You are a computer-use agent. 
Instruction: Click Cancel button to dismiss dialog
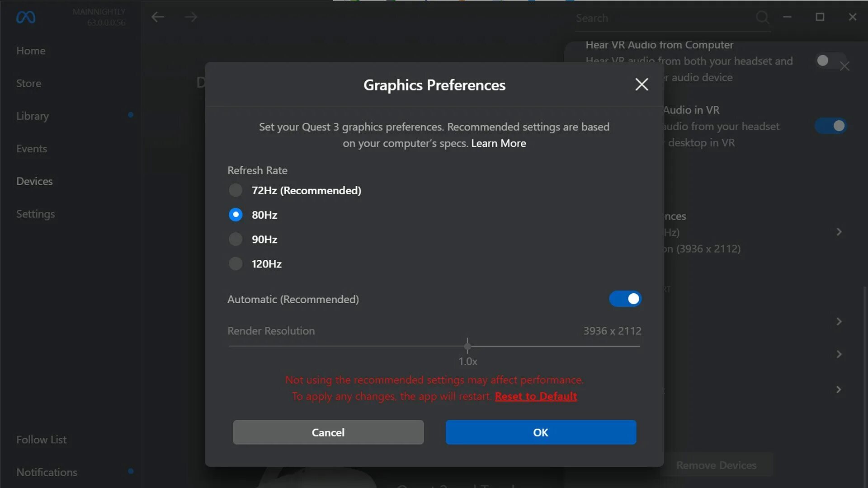click(x=328, y=432)
